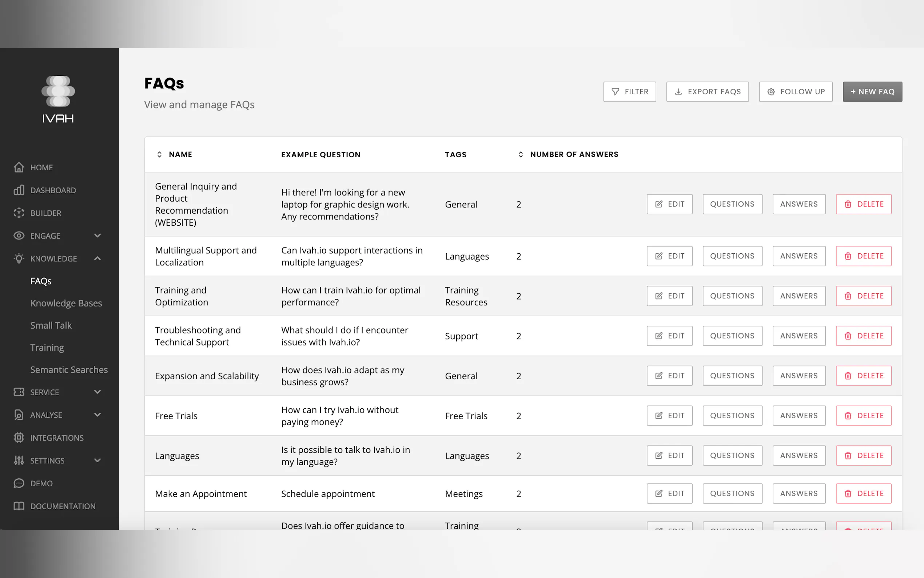The width and height of the screenshot is (924, 578).
Task: Open Demo via chat bubble icon
Action: [x=19, y=483]
